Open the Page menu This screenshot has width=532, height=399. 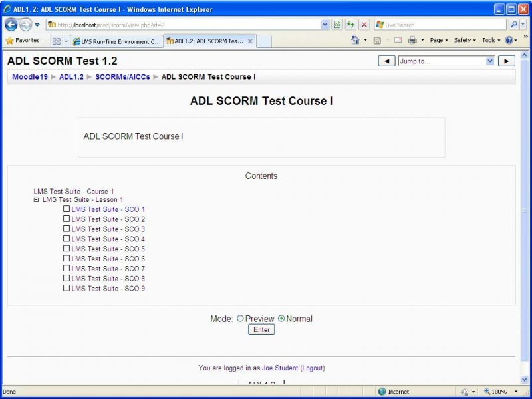[x=439, y=41]
